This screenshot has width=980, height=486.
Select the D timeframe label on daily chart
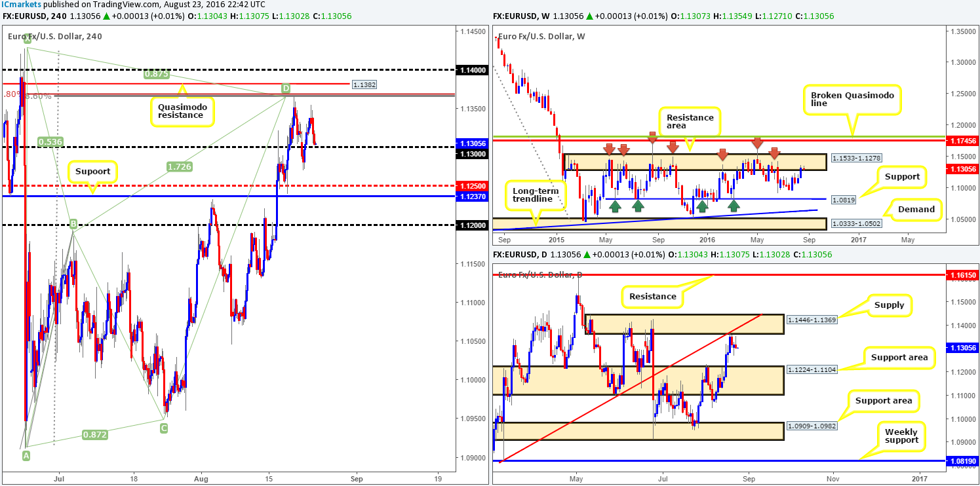[x=543, y=254]
